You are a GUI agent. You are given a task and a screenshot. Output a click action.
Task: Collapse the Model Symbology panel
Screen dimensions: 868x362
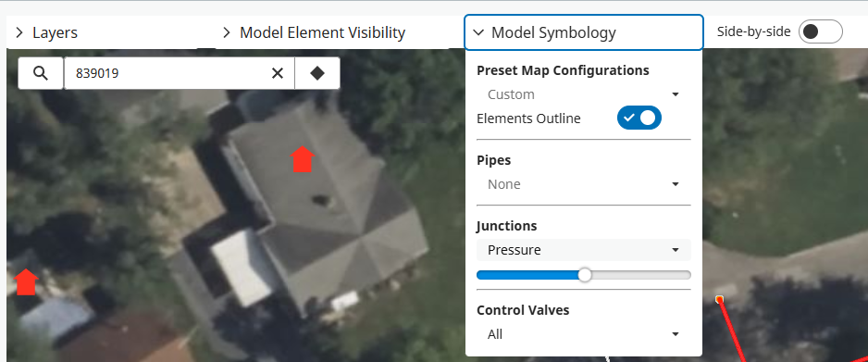[584, 32]
